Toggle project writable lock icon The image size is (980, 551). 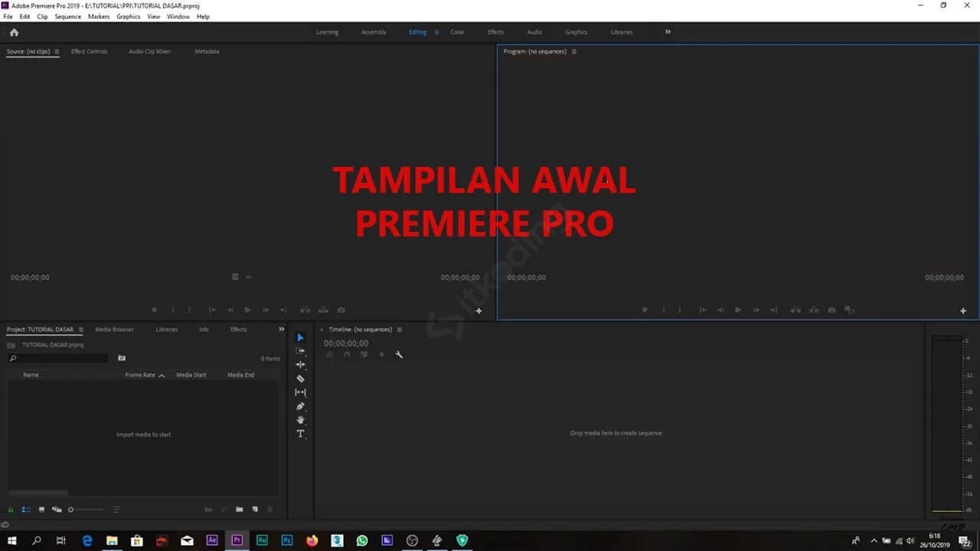click(x=11, y=510)
